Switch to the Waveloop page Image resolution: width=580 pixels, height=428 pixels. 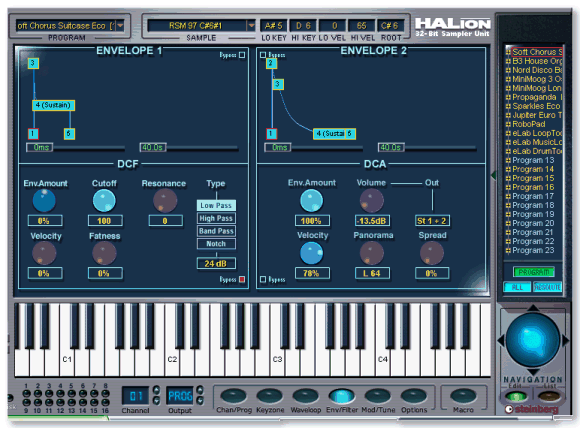pos(306,396)
